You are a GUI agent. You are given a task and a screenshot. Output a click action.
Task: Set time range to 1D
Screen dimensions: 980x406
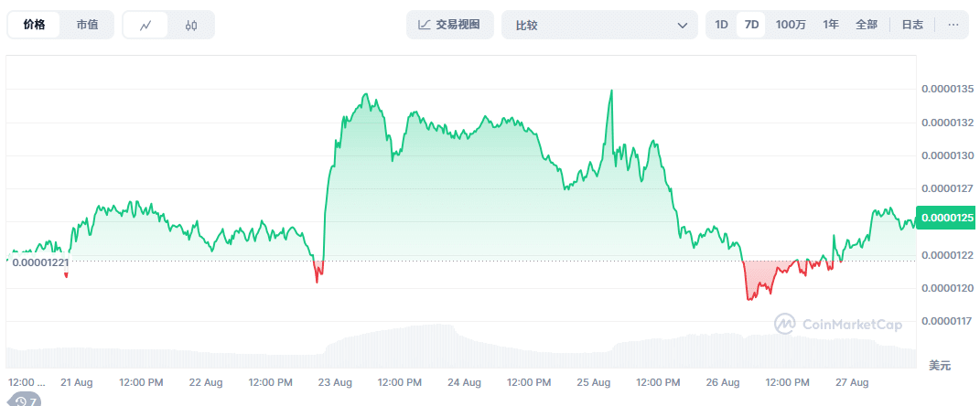pos(721,25)
